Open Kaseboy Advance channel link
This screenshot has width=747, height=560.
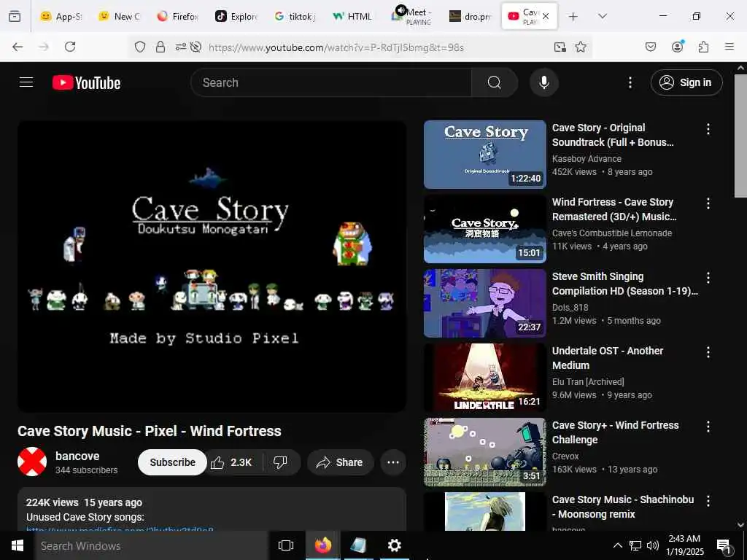point(587,158)
